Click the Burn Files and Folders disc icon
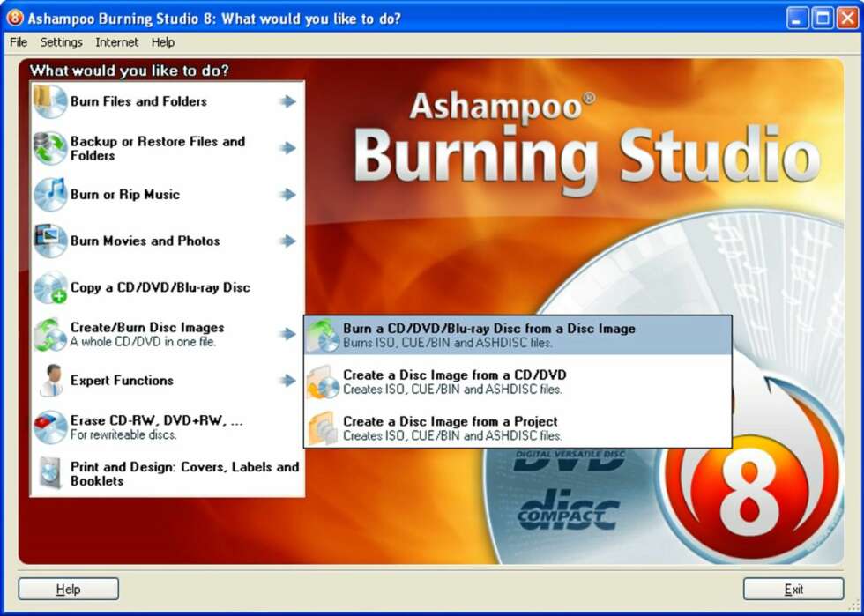Screen dimensions: 864x616 click(49, 101)
